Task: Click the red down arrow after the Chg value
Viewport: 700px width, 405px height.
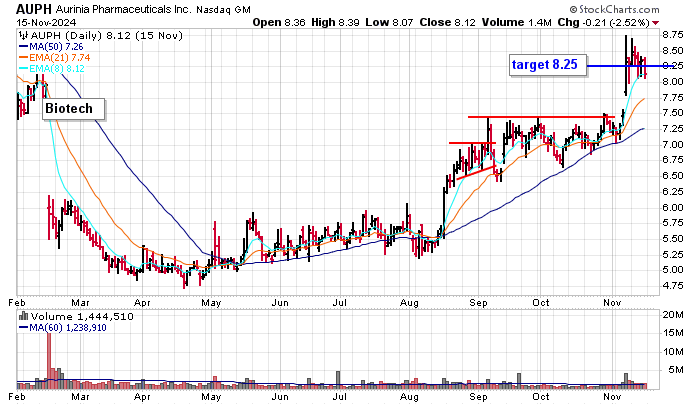Action: [x=655, y=23]
